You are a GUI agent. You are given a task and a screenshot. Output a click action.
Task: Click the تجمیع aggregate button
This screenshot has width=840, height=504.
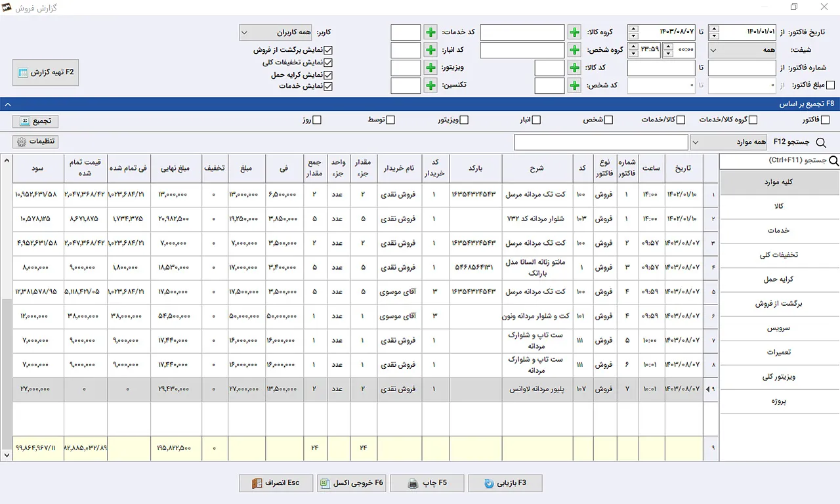pyautogui.click(x=35, y=121)
